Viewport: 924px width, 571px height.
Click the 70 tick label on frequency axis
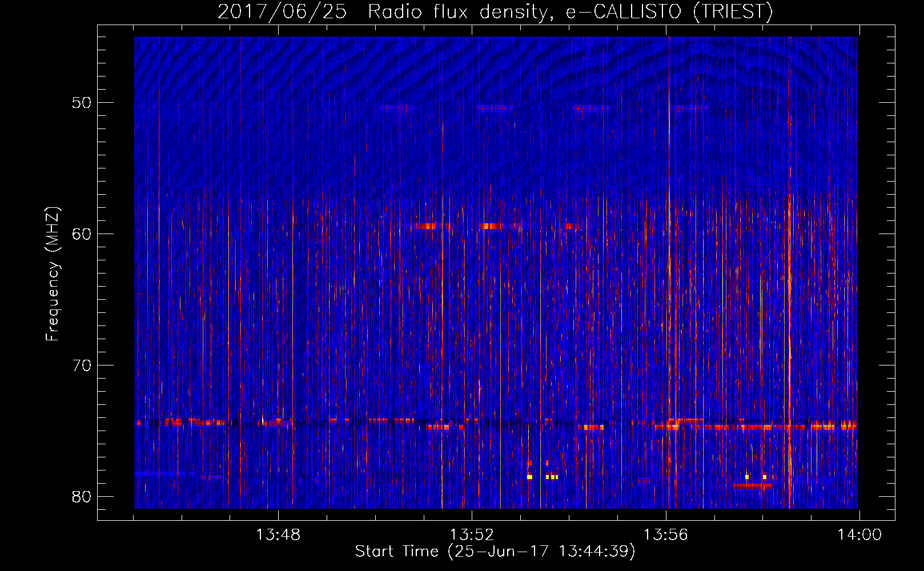tap(82, 365)
